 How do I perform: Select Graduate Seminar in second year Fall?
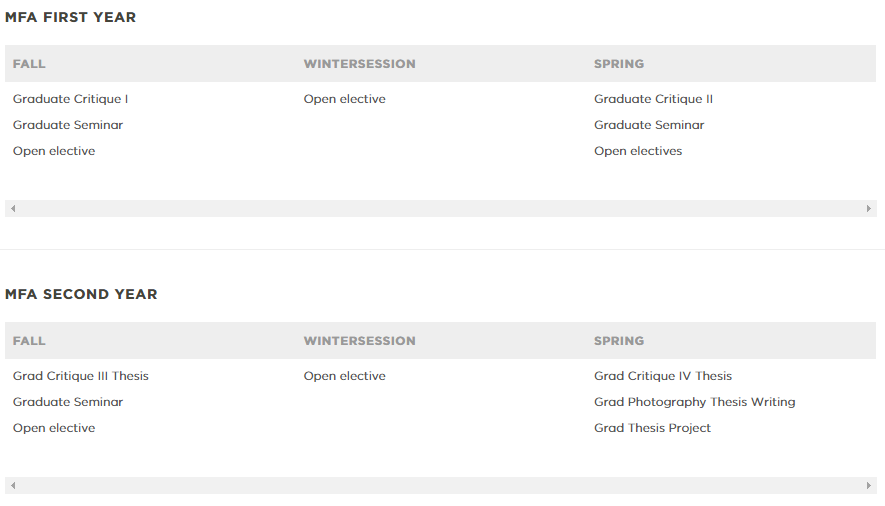[68, 402]
